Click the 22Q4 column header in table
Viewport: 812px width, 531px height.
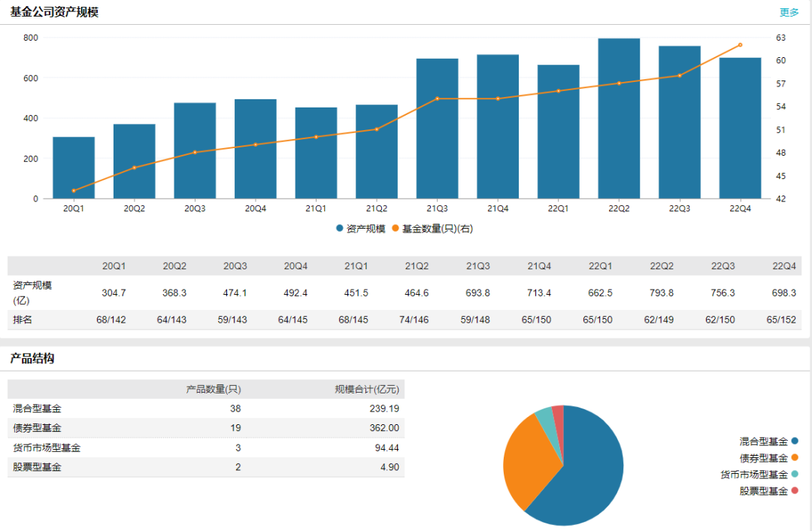(x=783, y=266)
